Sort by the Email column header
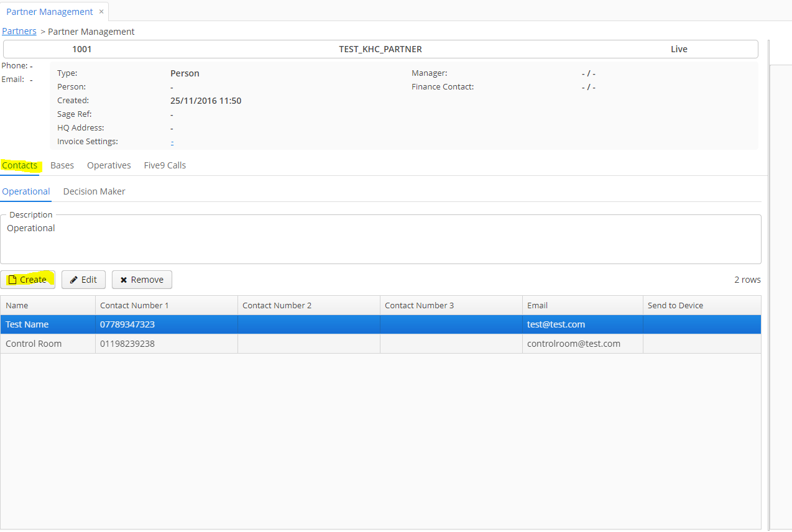The width and height of the screenshot is (792, 532). pyautogui.click(x=582, y=305)
